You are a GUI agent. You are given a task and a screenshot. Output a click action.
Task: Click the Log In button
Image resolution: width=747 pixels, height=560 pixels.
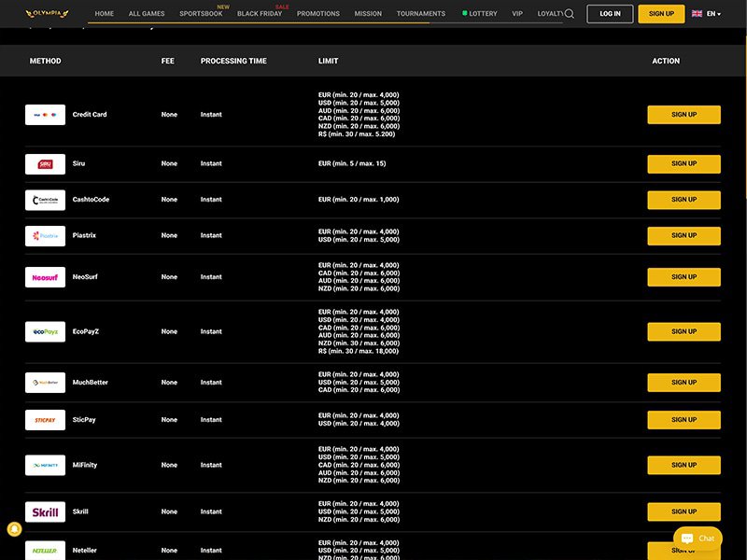tap(610, 14)
